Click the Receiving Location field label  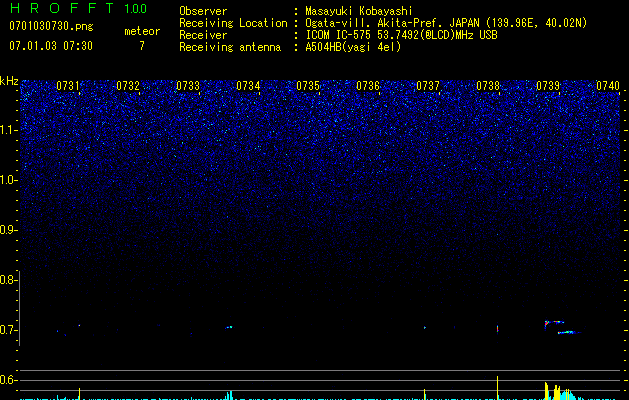click(233, 23)
